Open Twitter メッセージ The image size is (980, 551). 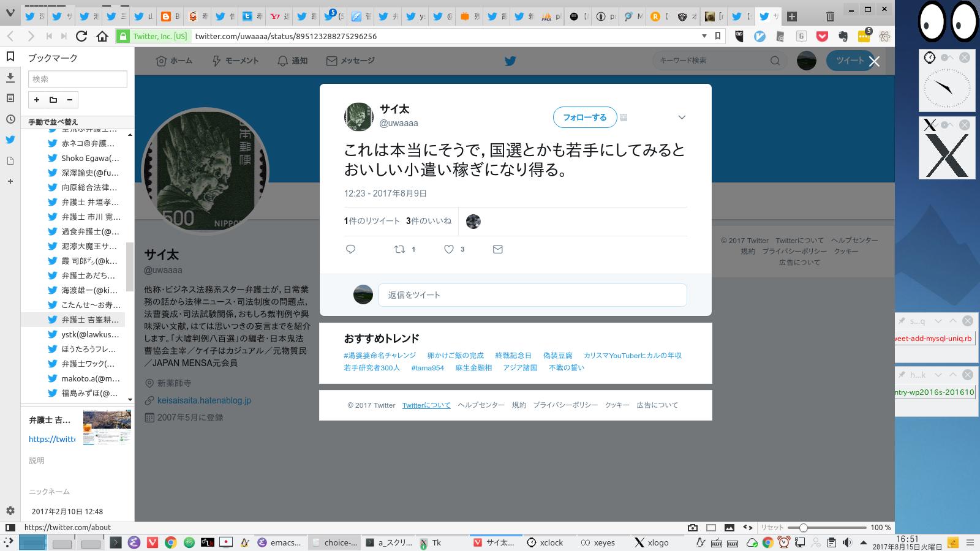350,61
